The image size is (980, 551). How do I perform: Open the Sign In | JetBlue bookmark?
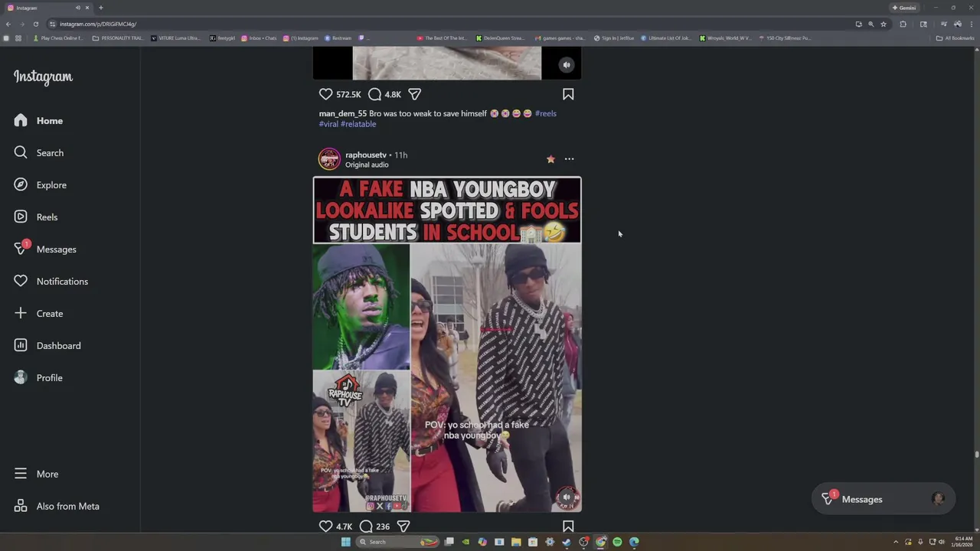pos(614,37)
